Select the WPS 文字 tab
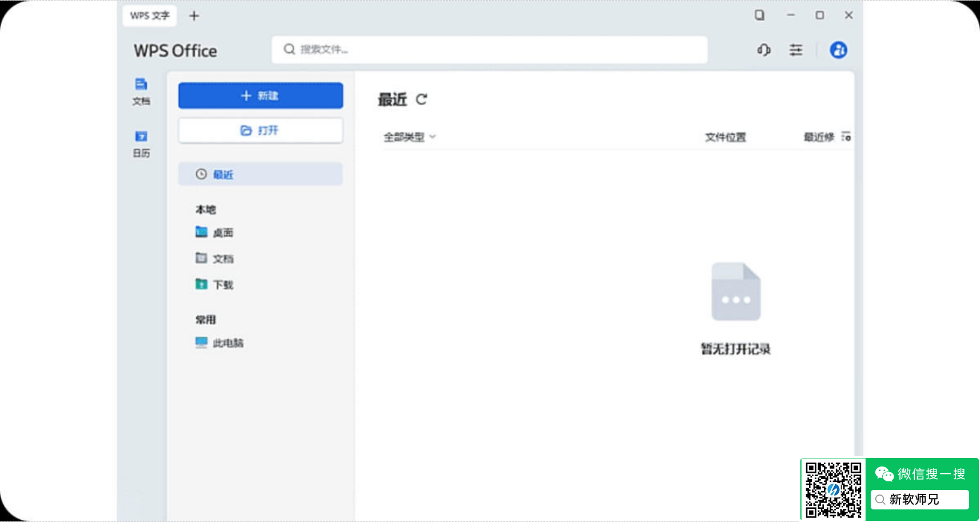Screen dimensions: 980x522 pyautogui.click(x=149, y=15)
